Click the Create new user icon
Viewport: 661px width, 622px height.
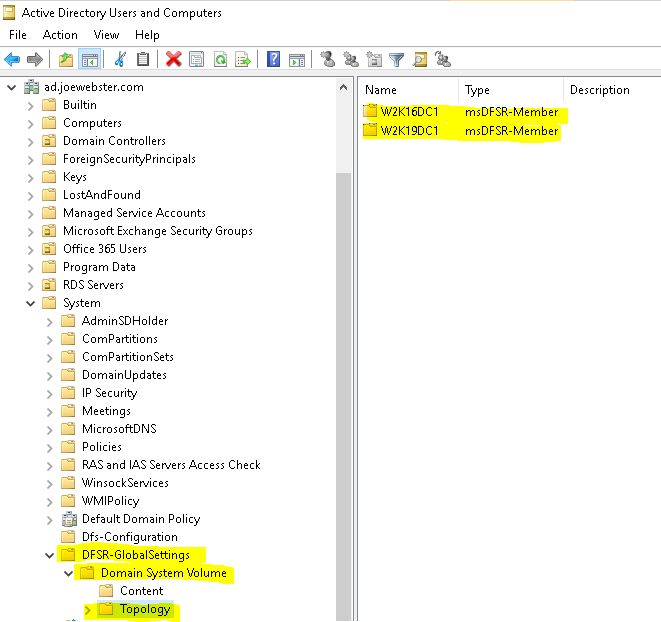pyautogui.click(x=328, y=59)
